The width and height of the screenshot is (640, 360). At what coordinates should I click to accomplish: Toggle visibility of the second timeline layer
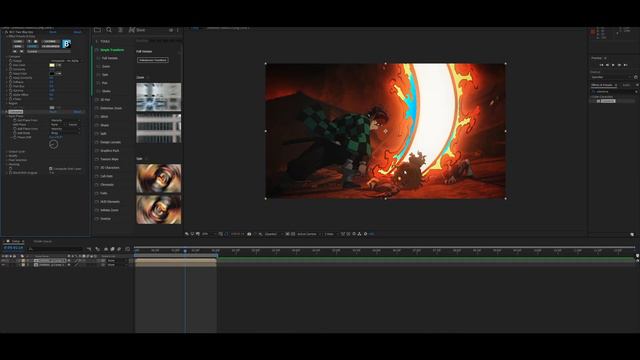(x=4, y=265)
